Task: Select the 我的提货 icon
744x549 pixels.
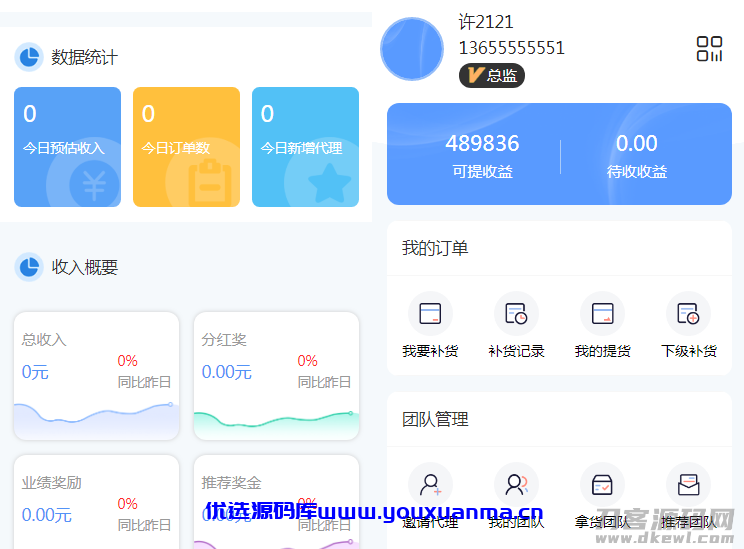Action: click(x=603, y=314)
